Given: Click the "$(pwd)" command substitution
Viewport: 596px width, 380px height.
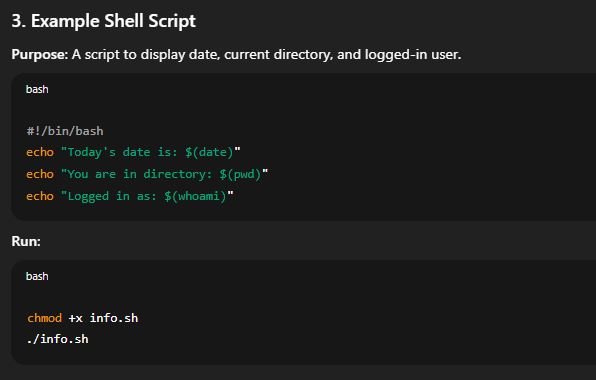Looking at the screenshot, I should click(x=240, y=174).
